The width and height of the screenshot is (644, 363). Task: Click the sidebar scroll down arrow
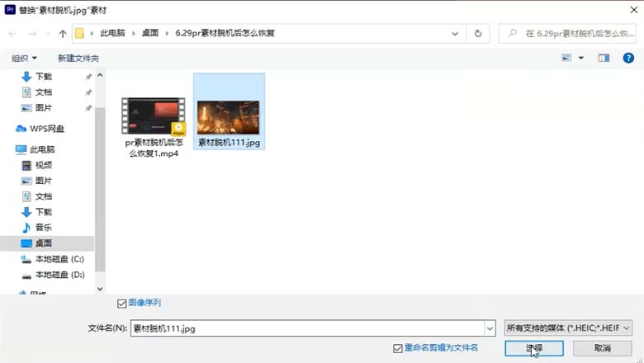pos(100,289)
